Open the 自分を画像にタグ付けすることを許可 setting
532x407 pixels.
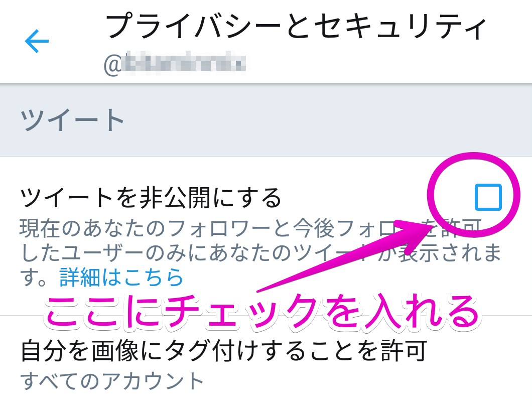coord(224,350)
